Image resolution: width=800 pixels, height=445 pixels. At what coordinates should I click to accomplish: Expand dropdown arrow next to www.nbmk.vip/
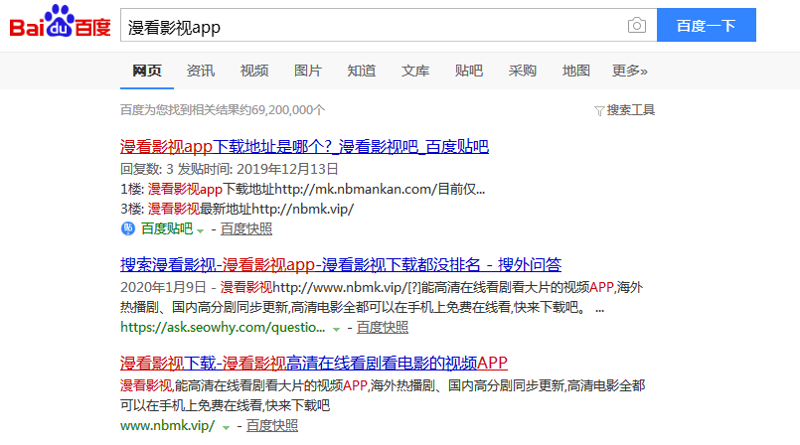tap(226, 428)
